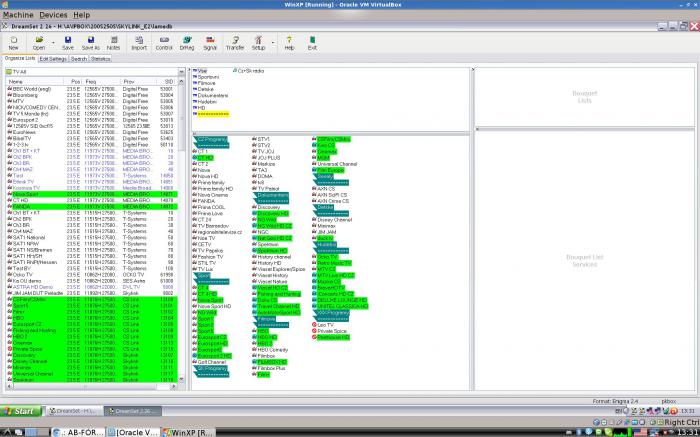Select HBO Comedy in bouquet services

tap(270, 350)
